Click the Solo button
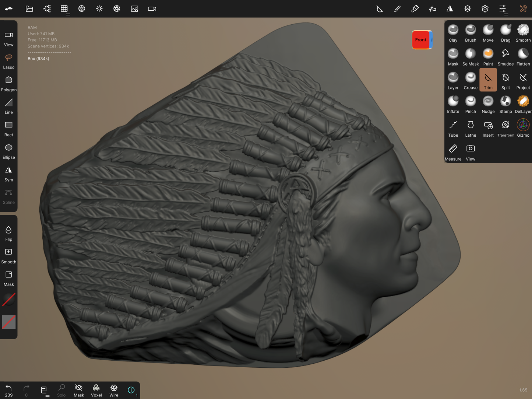532x399 pixels. pos(61,390)
